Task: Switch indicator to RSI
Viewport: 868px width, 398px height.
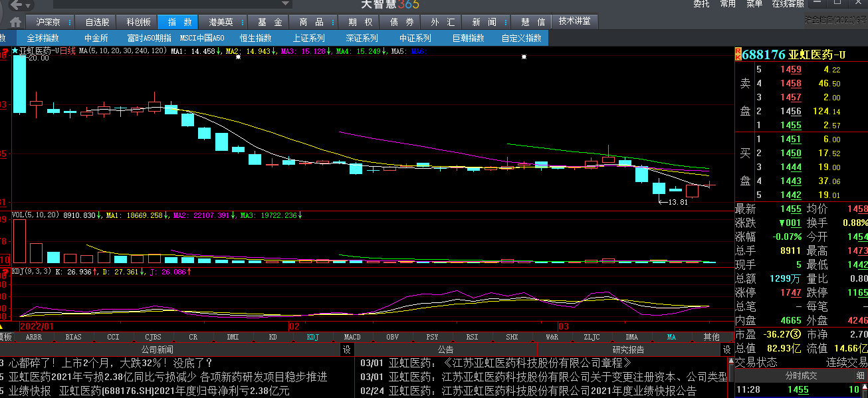Action: (472, 337)
